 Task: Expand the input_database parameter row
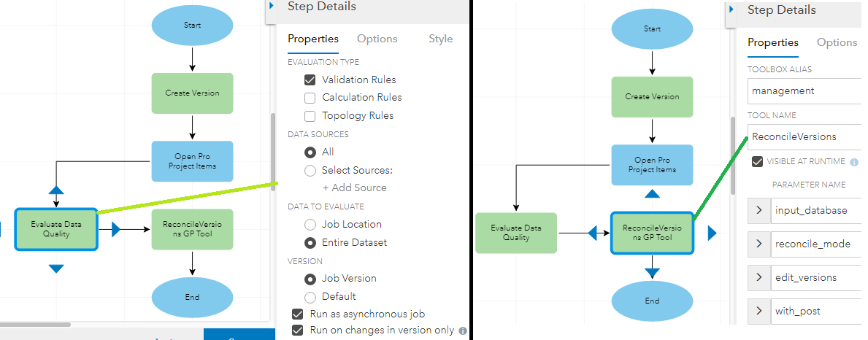tap(757, 210)
